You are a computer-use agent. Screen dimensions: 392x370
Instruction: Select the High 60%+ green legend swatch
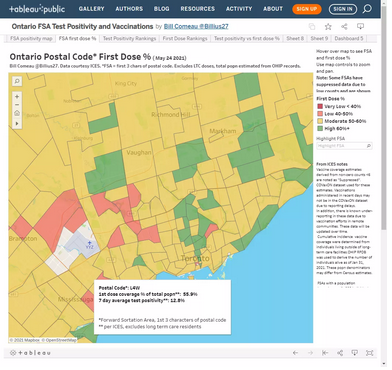(x=320, y=129)
